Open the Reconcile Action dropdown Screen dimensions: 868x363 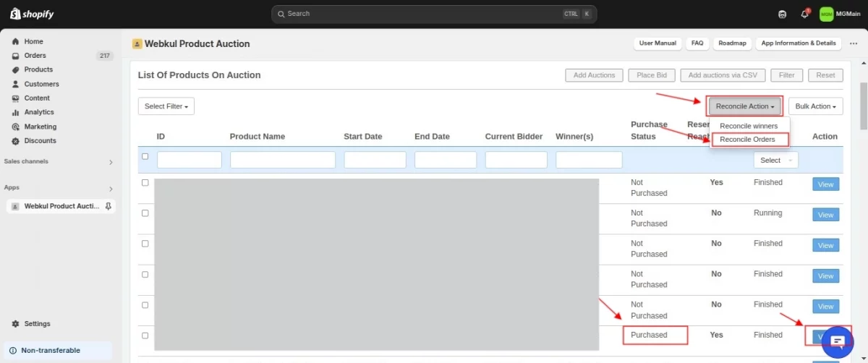745,106
